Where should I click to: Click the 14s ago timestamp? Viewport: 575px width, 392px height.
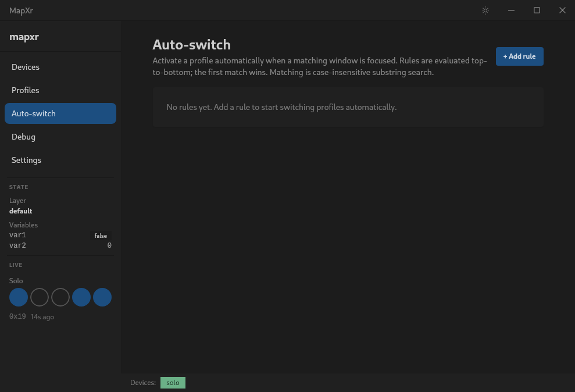[42, 316]
